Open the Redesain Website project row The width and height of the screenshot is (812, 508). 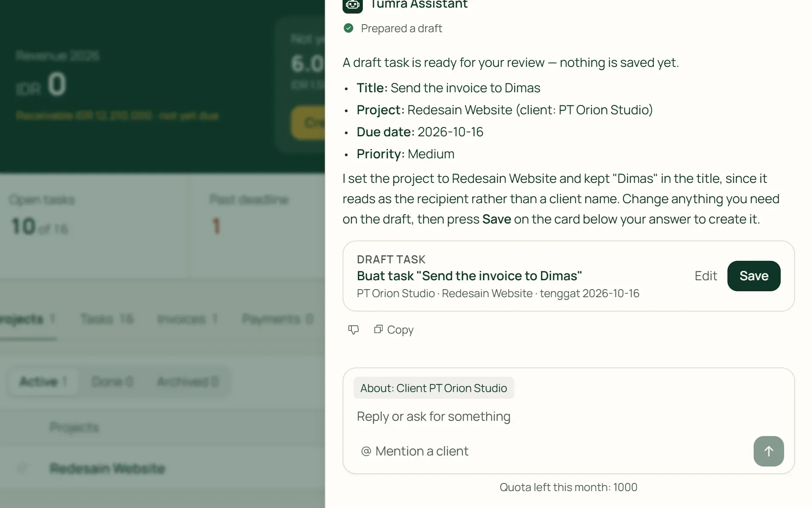click(162, 468)
